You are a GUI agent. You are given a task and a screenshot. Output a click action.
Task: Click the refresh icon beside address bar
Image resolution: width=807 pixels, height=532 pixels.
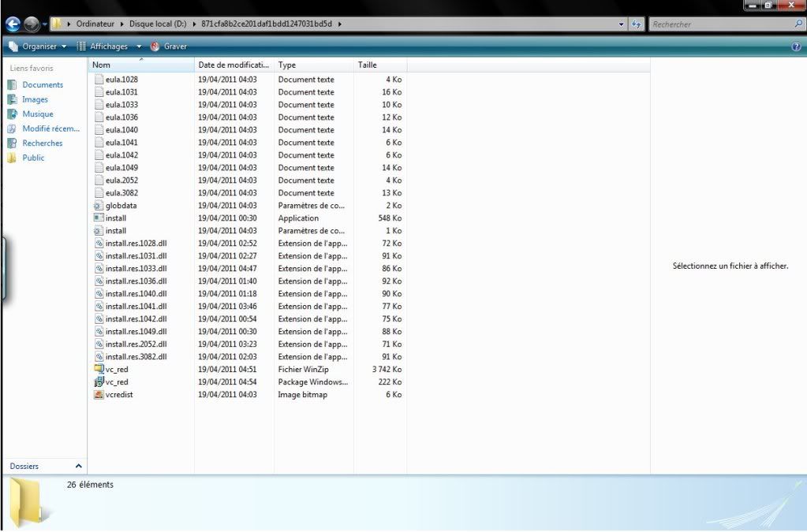(x=636, y=24)
